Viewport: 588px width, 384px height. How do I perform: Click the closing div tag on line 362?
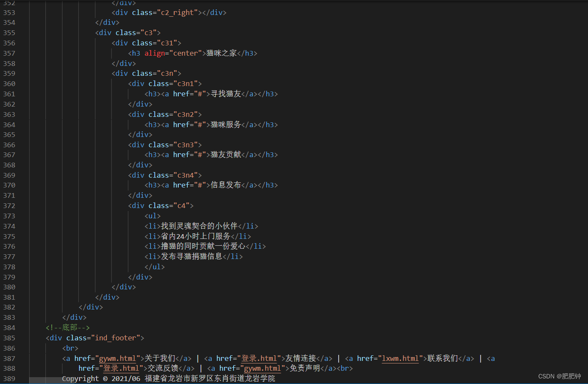coord(140,104)
